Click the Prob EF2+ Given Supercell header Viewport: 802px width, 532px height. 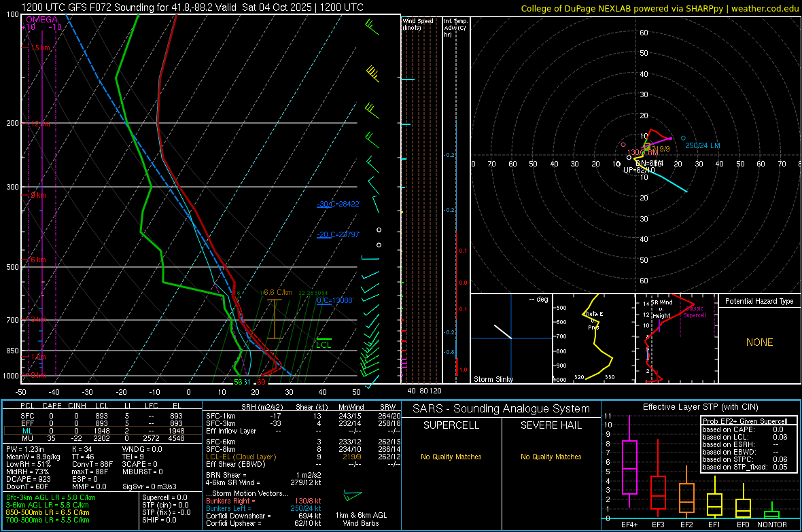[745, 421]
